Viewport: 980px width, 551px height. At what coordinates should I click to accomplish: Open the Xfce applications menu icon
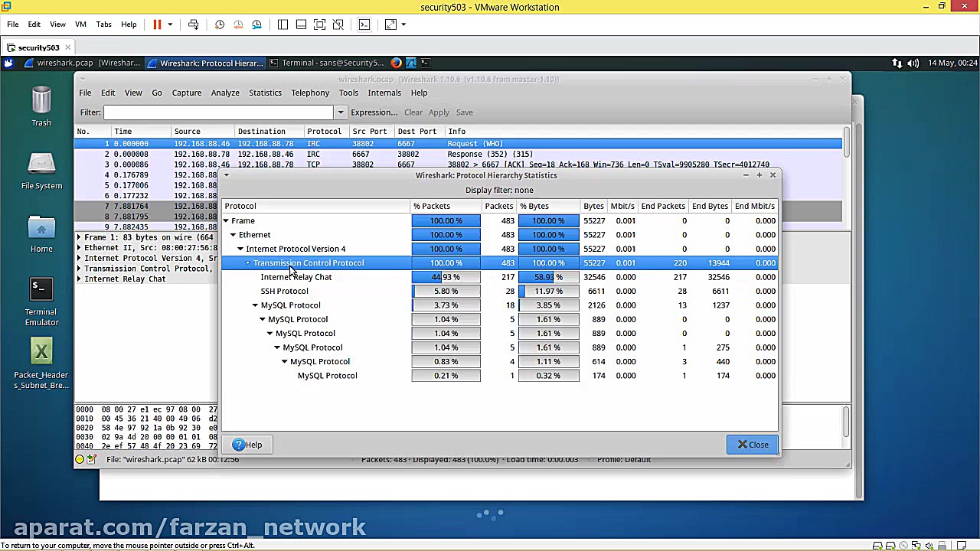click(8, 63)
